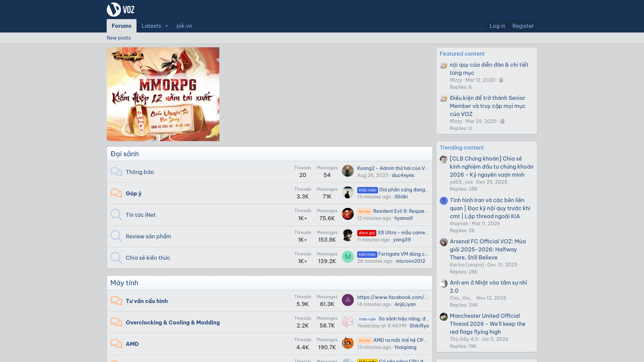The width and height of the screenshot is (644, 362).
Task: Open thaigiang avatar in AMD row
Action: pos(348,343)
